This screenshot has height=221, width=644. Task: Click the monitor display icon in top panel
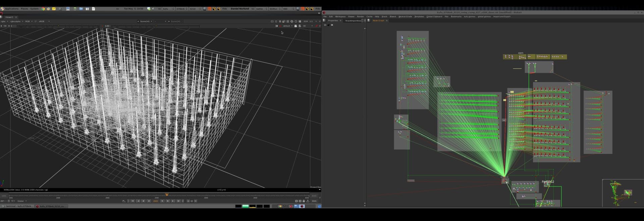point(68,9)
